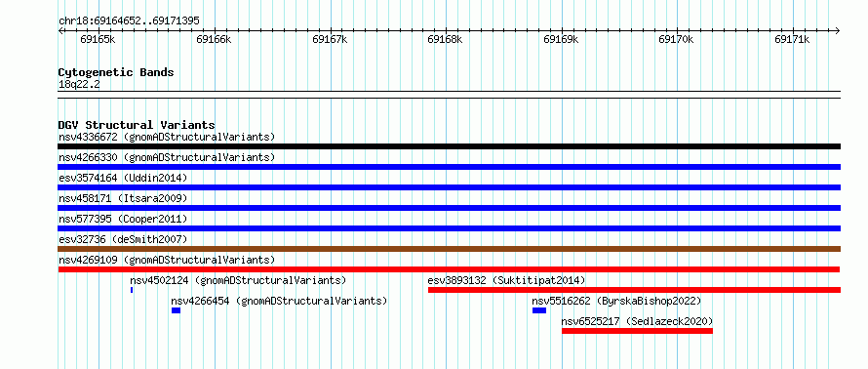This screenshot has height=369, width=868.
Task: Click the 69171k ruler position
Action: click(792, 39)
